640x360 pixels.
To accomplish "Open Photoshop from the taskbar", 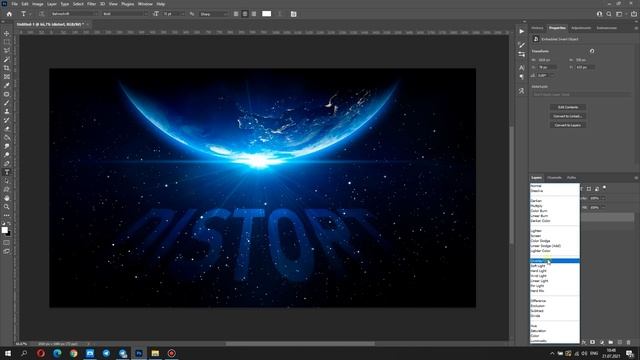I will [139, 353].
